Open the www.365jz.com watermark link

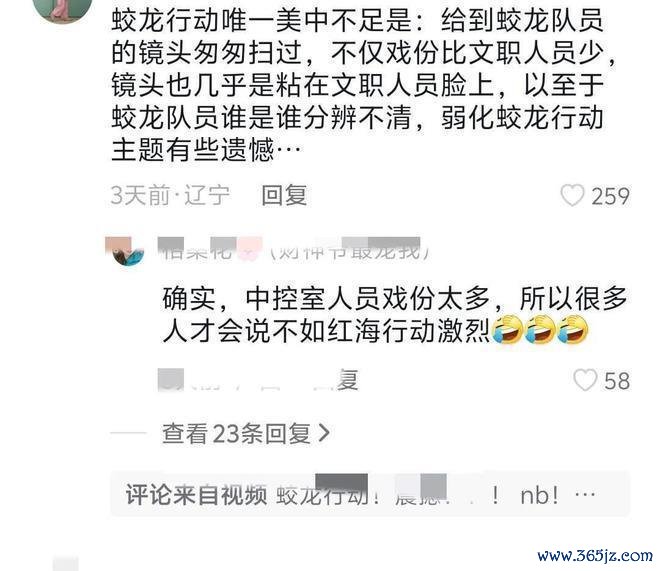595,556
